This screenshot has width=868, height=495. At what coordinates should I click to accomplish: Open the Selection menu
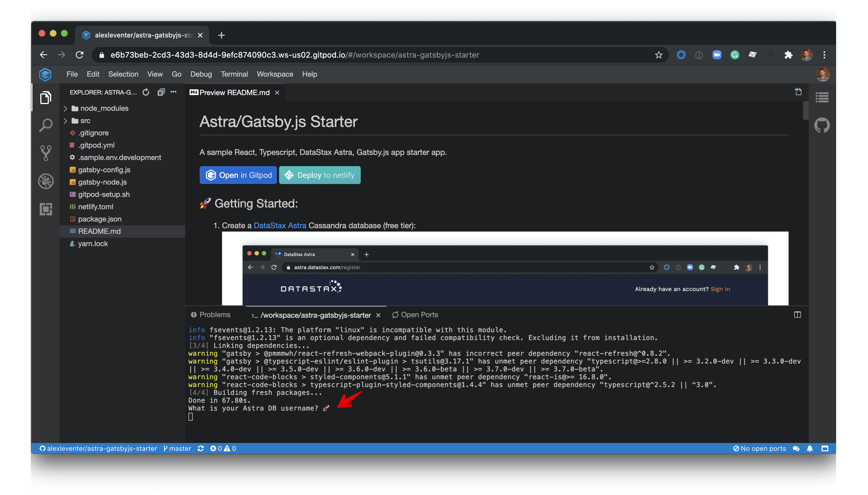coord(123,74)
